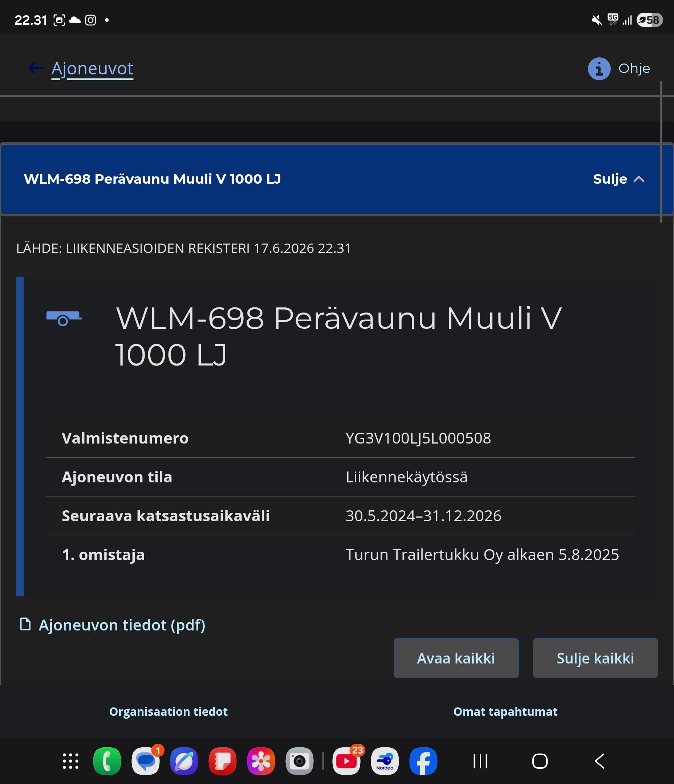Click the vertical page scrollbar
Screen dimensions: 674x784
tap(661, 151)
